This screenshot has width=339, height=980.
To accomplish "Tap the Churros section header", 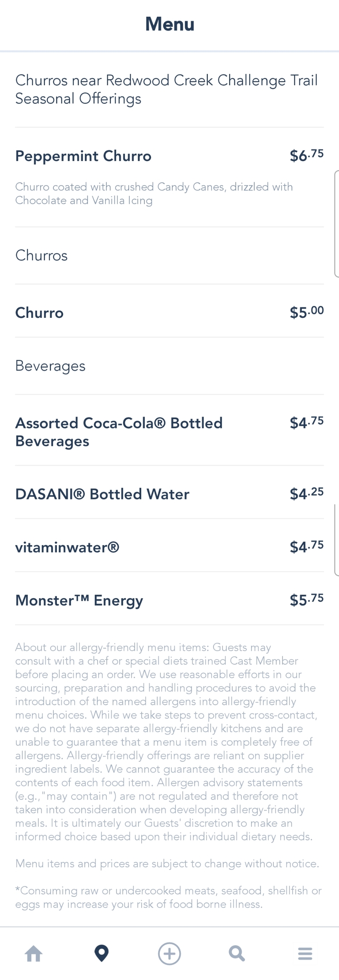I will [x=41, y=255].
